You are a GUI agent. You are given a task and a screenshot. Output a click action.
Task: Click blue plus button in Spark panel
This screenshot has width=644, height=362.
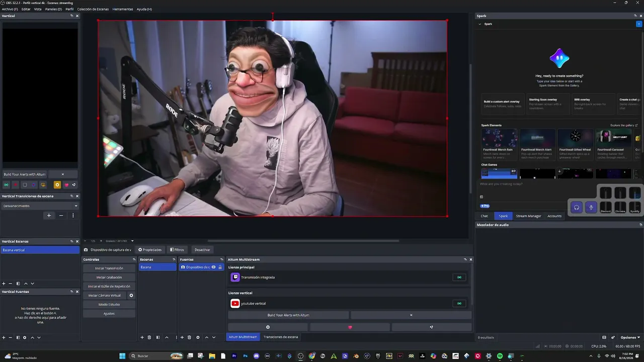639,24
